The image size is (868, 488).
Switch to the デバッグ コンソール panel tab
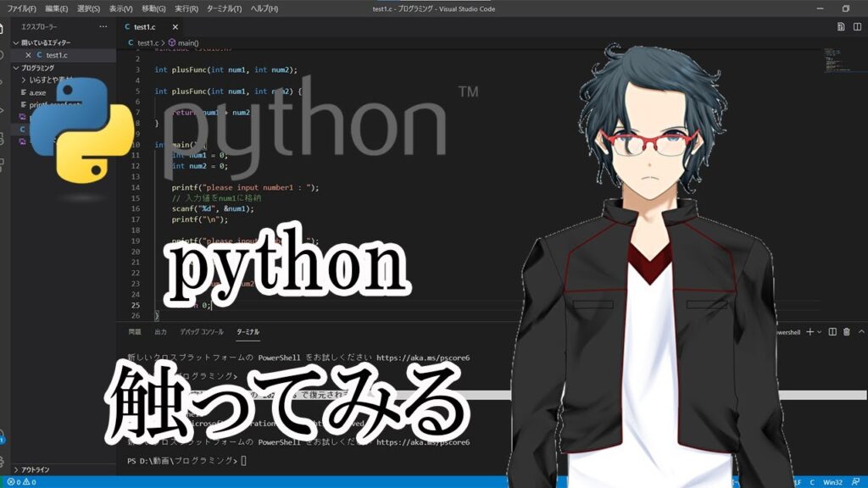click(201, 332)
